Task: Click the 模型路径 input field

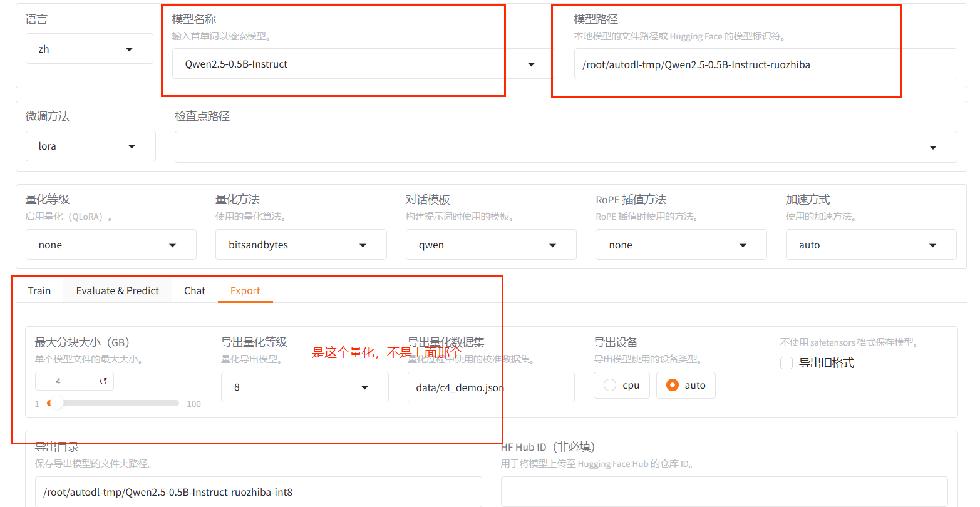Action: (764, 64)
